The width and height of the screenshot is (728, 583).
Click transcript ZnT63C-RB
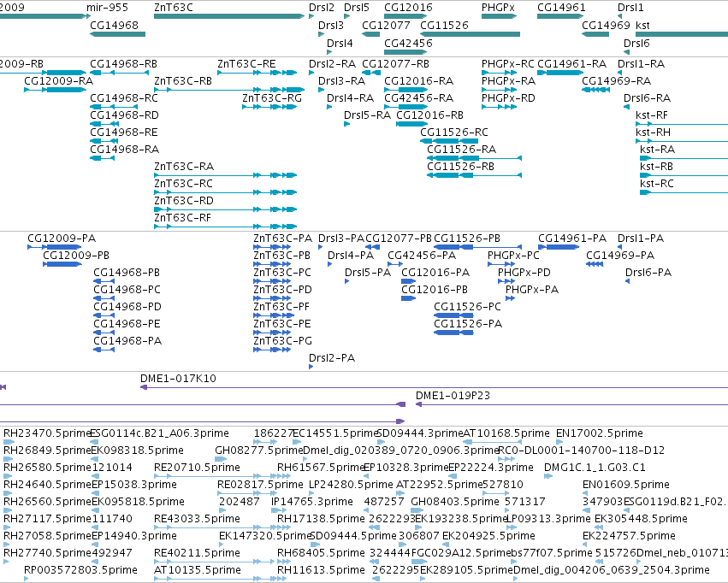[x=229, y=90]
